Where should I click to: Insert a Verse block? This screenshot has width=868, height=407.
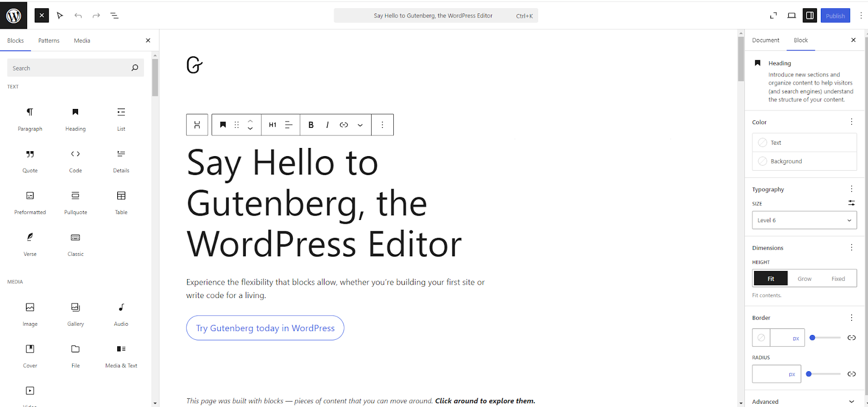30,244
